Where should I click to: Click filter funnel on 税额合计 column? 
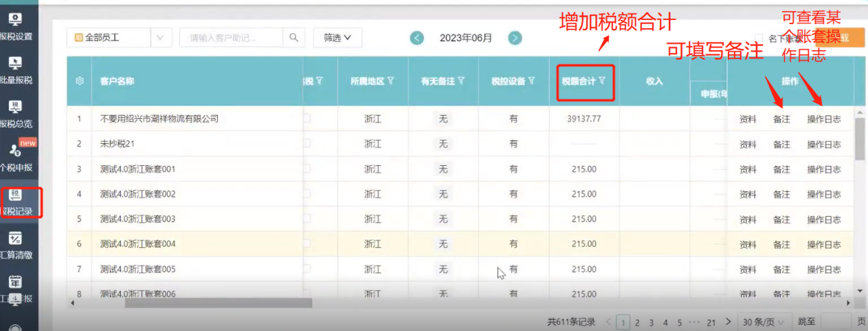pyautogui.click(x=602, y=81)
